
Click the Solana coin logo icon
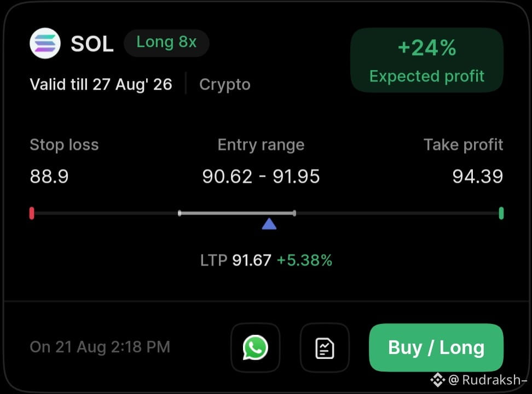[45, 43]
